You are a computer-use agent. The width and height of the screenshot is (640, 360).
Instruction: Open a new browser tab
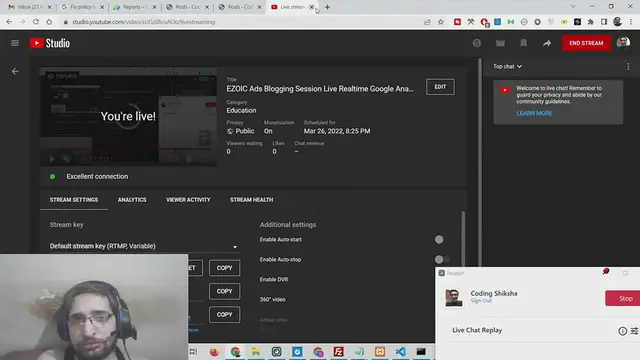tap(327, 7)
